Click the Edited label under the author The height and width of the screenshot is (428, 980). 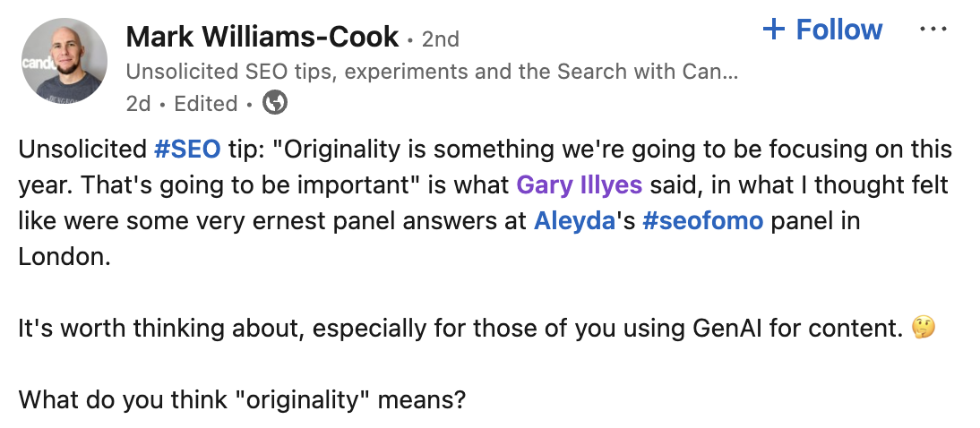205,104
